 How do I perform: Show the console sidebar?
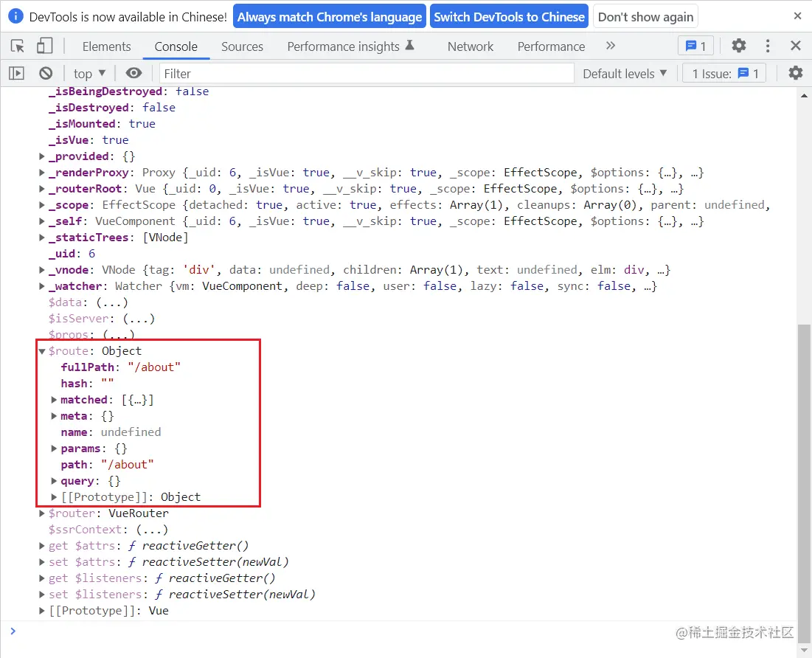[x=16, y=73]
